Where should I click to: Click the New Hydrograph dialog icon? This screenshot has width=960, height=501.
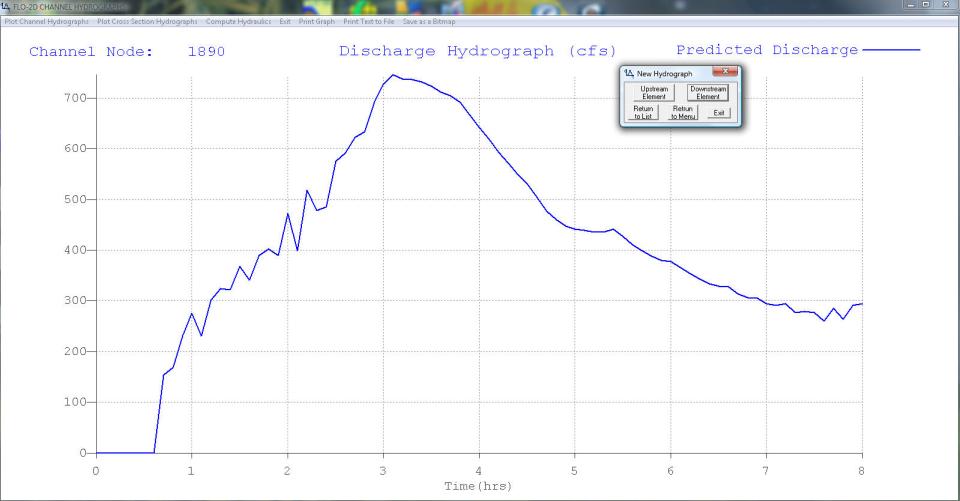[x=627, y=74]
